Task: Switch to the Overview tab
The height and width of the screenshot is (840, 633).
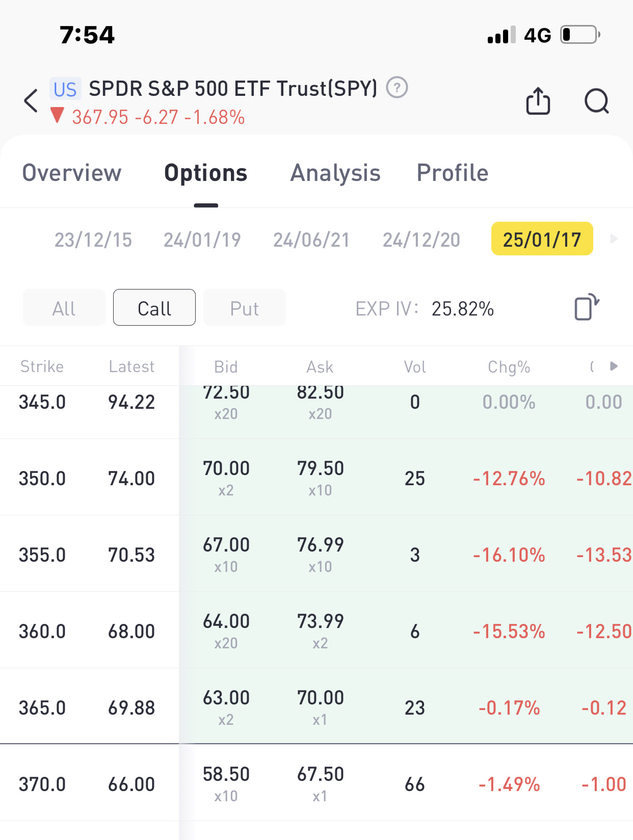Action: coord(72,173)
